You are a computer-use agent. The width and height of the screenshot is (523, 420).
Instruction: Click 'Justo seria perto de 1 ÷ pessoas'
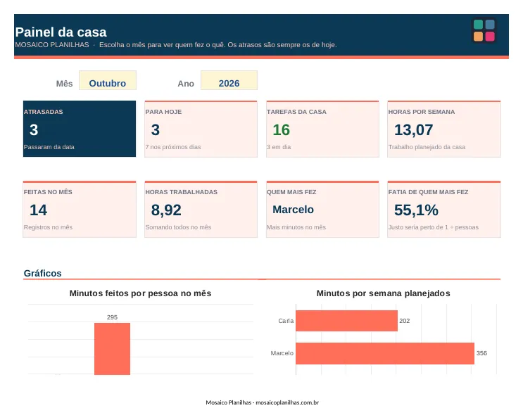(434, 227)
